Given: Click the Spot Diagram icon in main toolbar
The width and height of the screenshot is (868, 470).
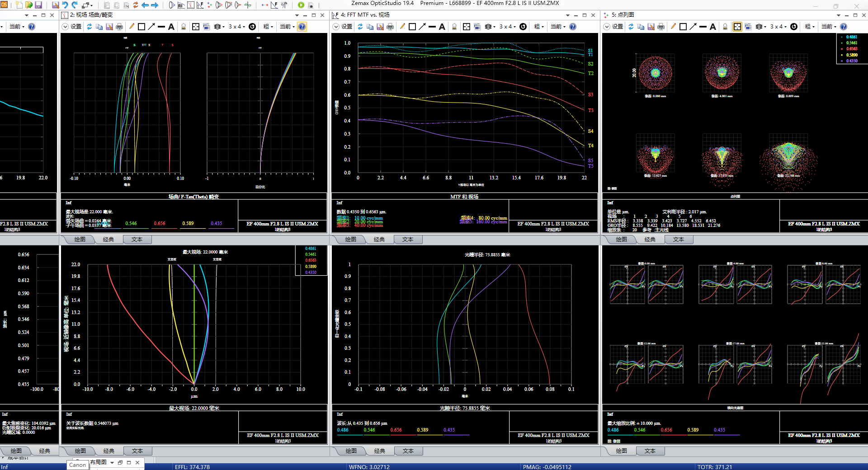Looking at the screenshot, I should coord(209,5).
